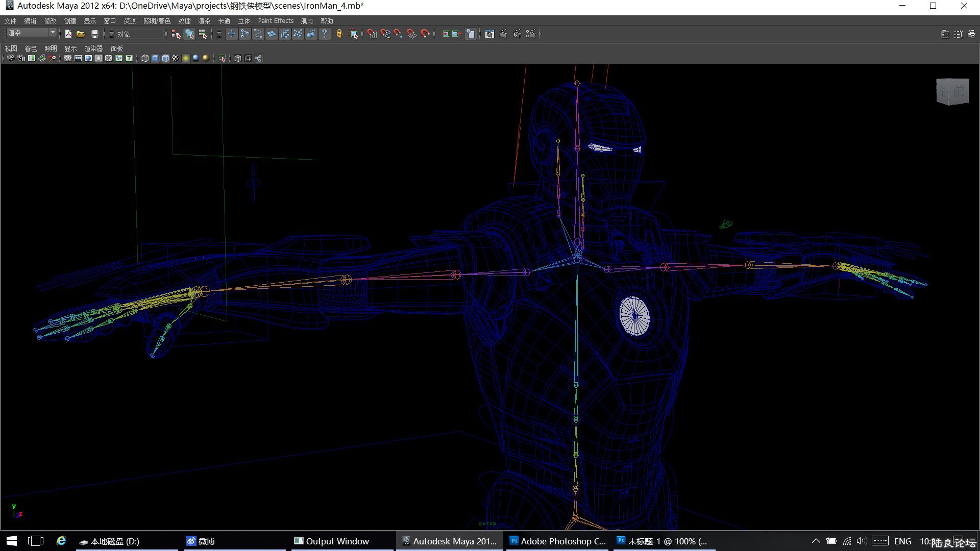The image size is (980, 551).
Task: Click the lock selection padlock icon
Action: tap(339, 34)
